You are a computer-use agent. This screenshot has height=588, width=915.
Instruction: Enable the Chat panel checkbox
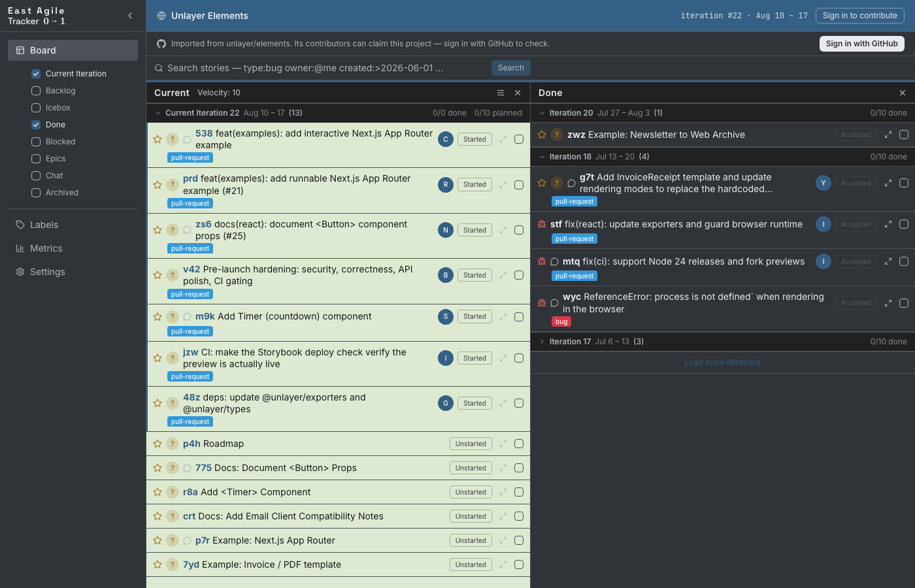[x=36, y=176]
